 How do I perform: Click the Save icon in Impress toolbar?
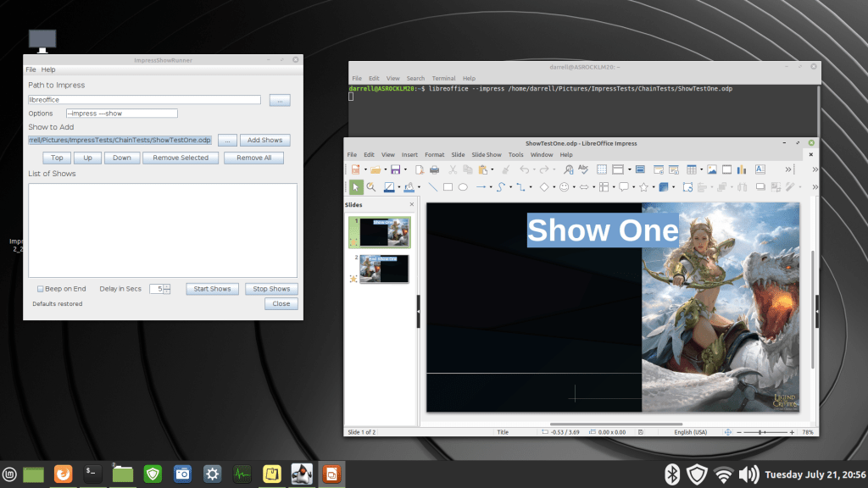pos(394,169)
